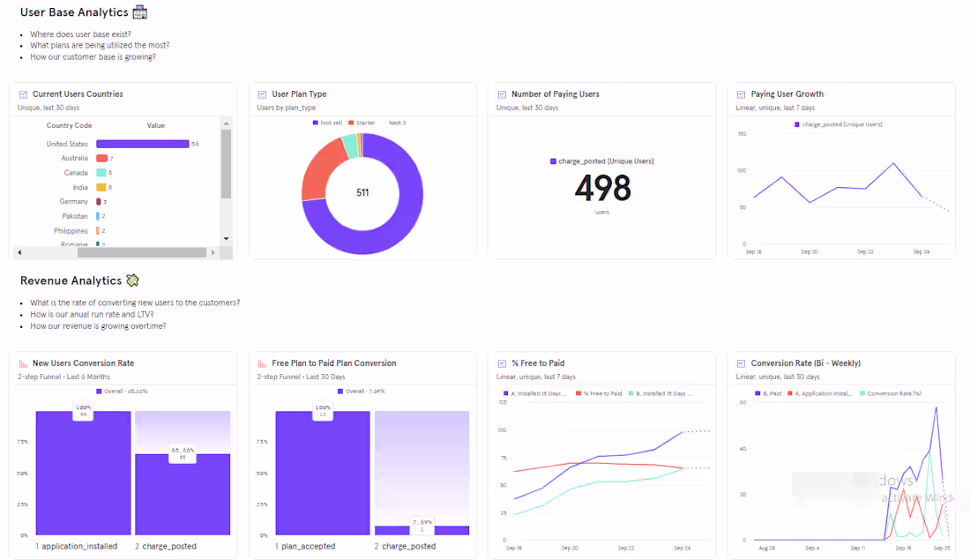Click the printer emoji next to User Base Analytics
The height and width of the screenshot is (560, 970).
(x=140, y=11)
